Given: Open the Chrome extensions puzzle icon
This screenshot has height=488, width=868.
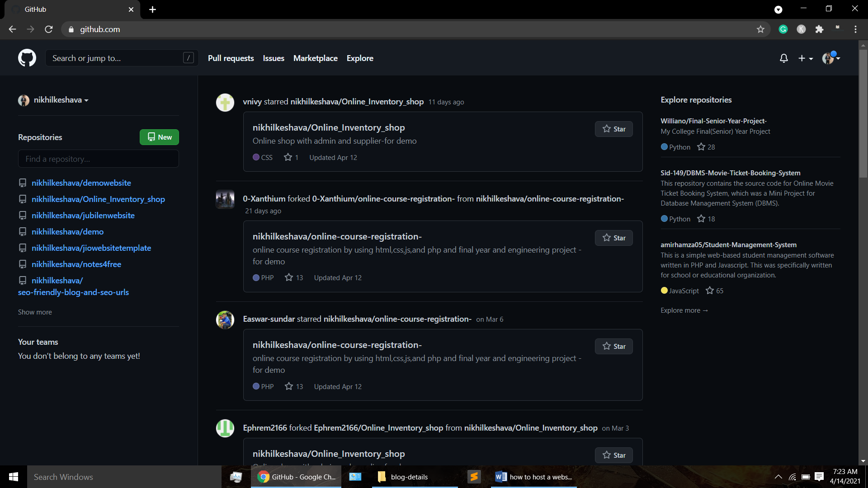Looking at the screenshot, I should coord(819,29).
